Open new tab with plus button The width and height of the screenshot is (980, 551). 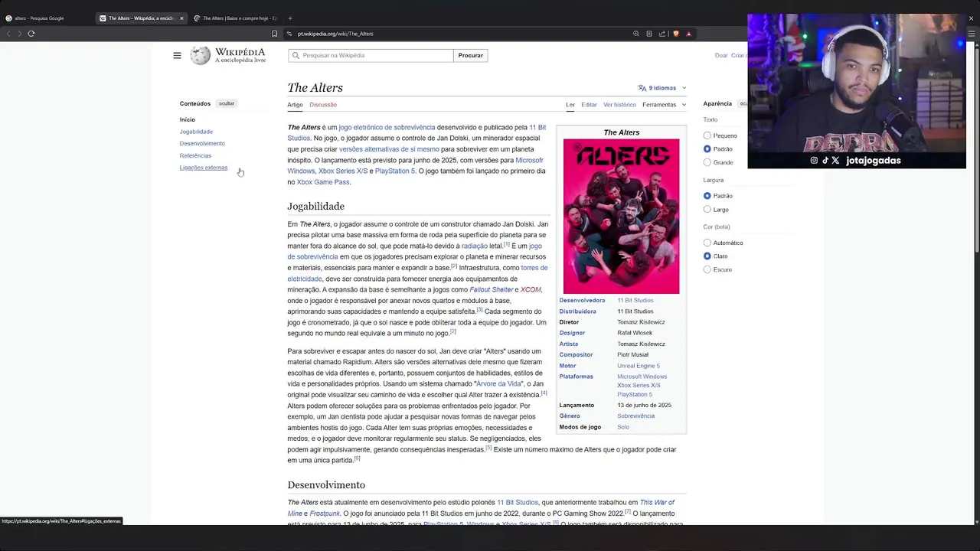pos(290,18)
